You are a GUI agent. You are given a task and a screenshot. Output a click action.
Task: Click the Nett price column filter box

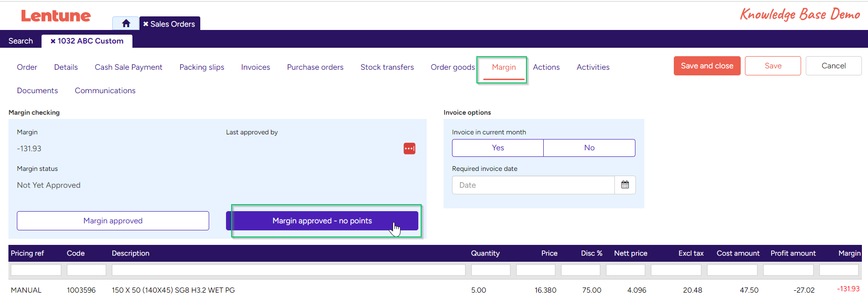tap(626, 270)
